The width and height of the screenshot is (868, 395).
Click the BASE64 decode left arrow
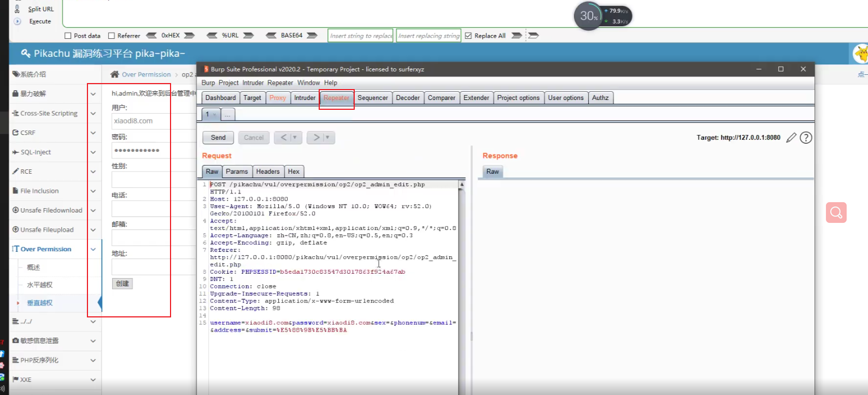pyautogui.click(x=271, y=36)
